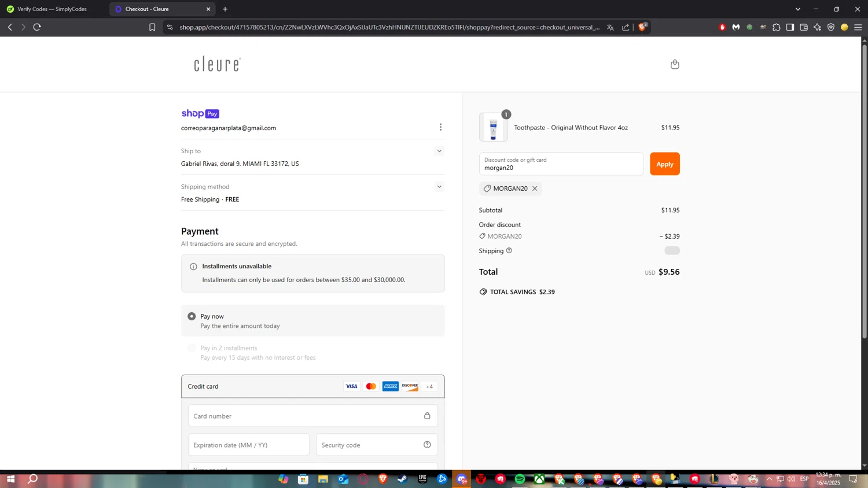Open the Brave Wallet icon
Viewport: 868px width, 488px height.
(804, 27)
